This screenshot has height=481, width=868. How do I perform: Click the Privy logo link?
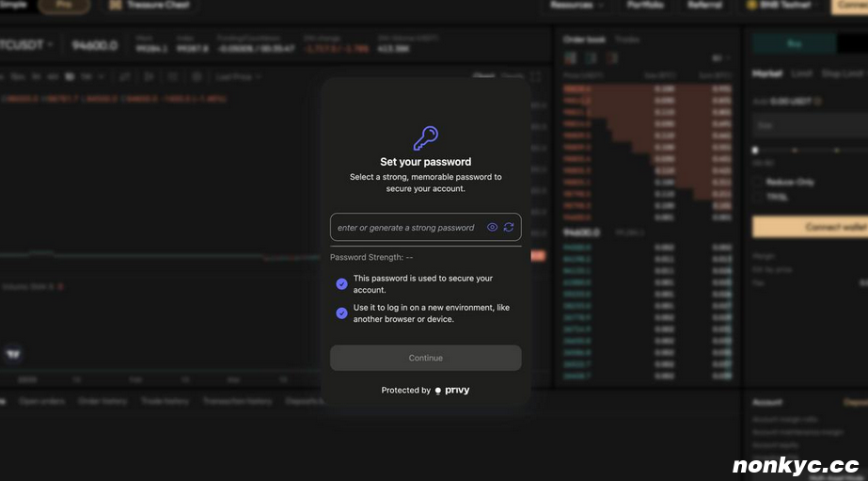(452, 391)
